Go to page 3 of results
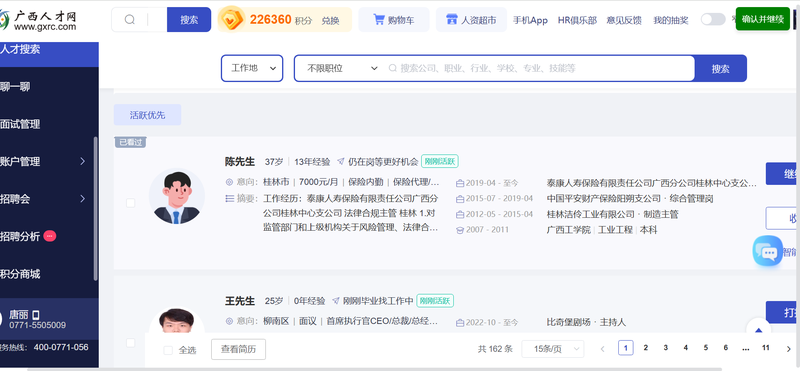 coord(666,348)
